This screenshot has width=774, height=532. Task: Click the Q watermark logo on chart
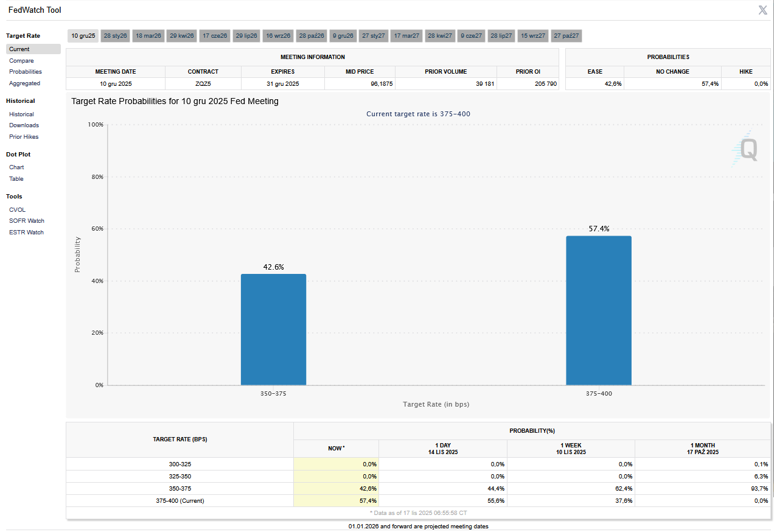pos(746,149)
